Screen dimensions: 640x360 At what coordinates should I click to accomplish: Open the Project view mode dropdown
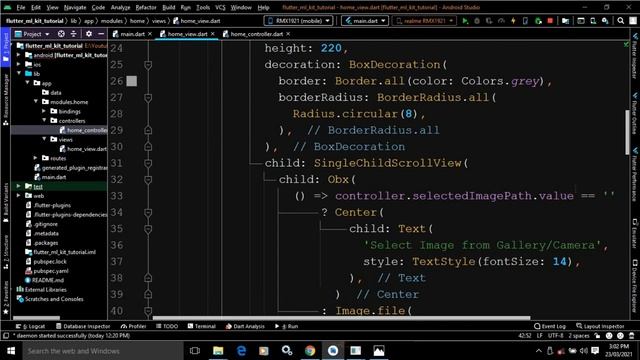(32, 34)
